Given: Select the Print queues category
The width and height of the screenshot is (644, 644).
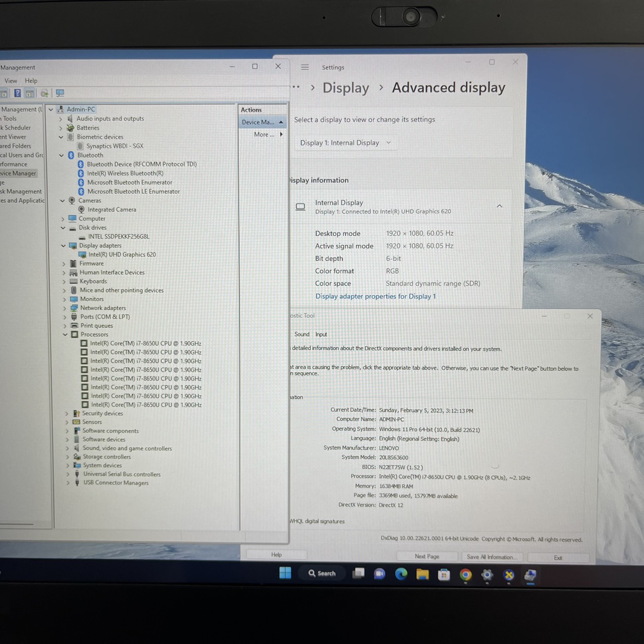Looking at the screenshot, I should (x=96, y=326).
